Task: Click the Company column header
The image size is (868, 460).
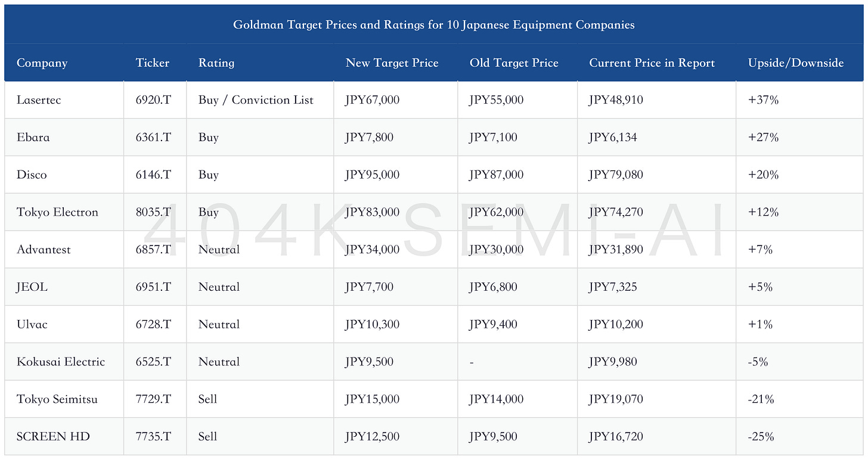Action: click(42, 63)
